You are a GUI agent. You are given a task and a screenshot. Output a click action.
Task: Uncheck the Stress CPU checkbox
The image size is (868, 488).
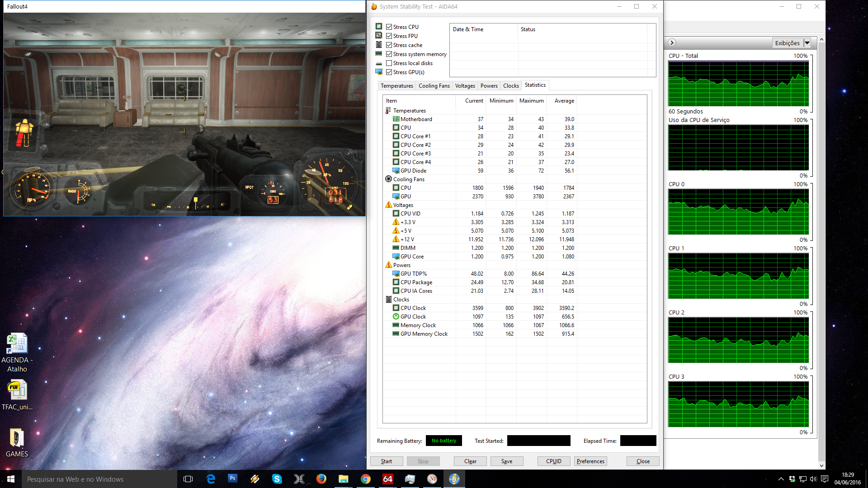tap(389, 27)
